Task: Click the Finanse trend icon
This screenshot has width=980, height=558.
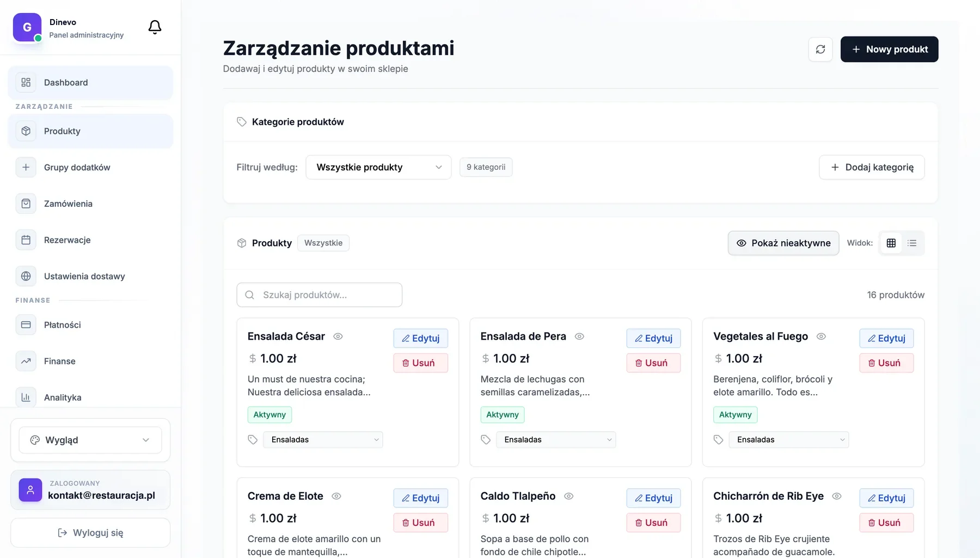Action: (x=26, y=361)
